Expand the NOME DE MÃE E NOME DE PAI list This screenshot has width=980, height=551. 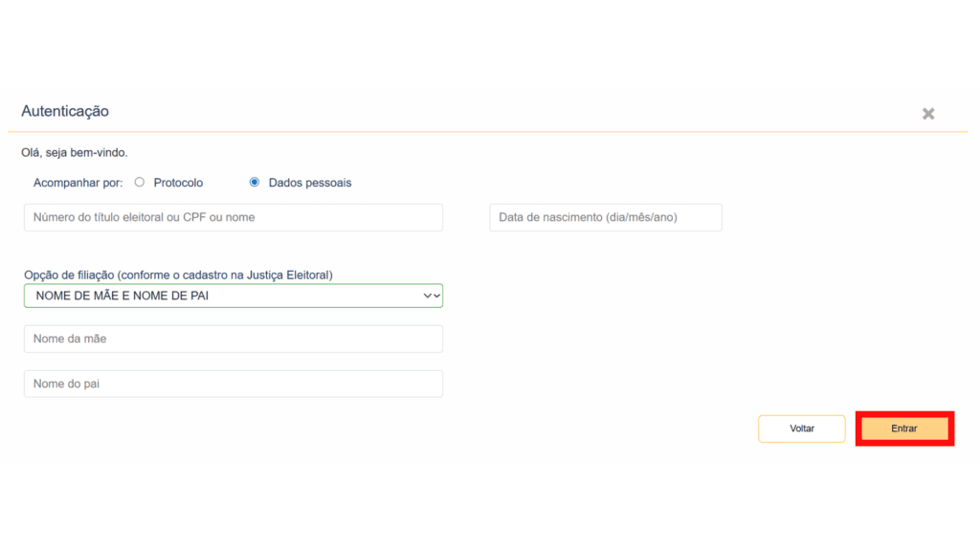click(233, 296)
